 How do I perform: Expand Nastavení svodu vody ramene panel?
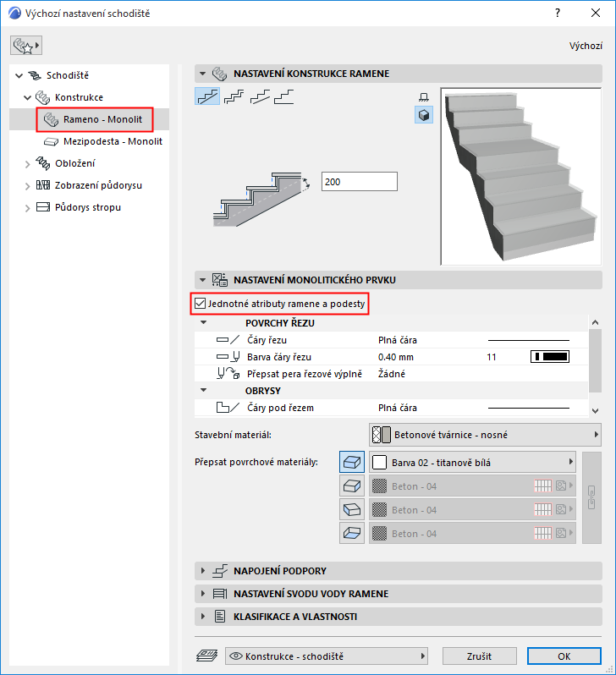202,594
